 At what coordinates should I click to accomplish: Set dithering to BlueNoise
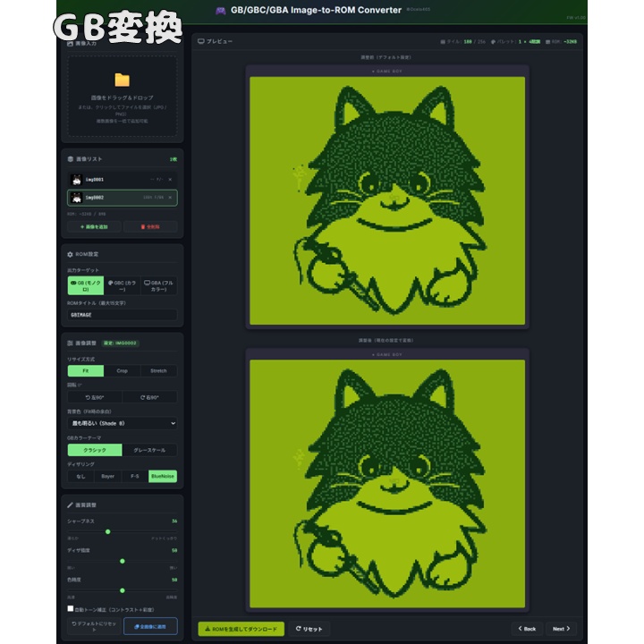[x=163, y=477]
